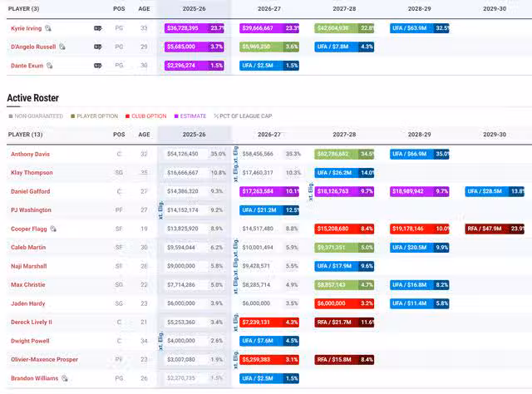Open Kyrie Irving's player page

click(x=26, y=28)
